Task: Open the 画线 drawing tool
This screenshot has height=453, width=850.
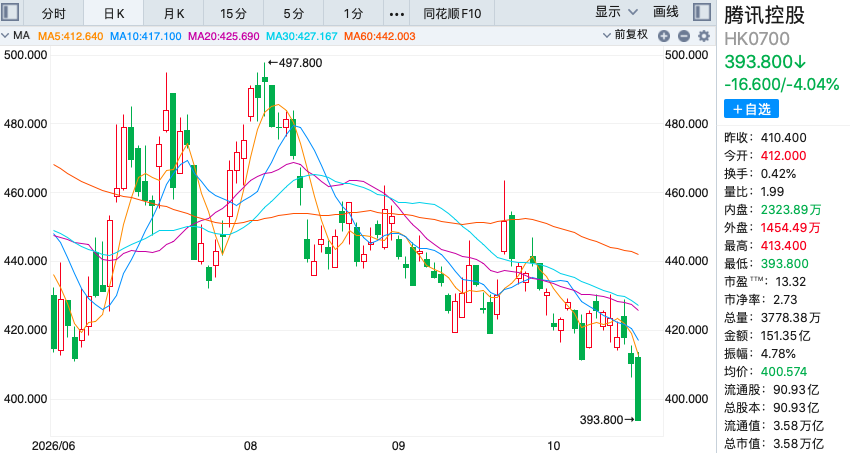Action: coord(666,12)
